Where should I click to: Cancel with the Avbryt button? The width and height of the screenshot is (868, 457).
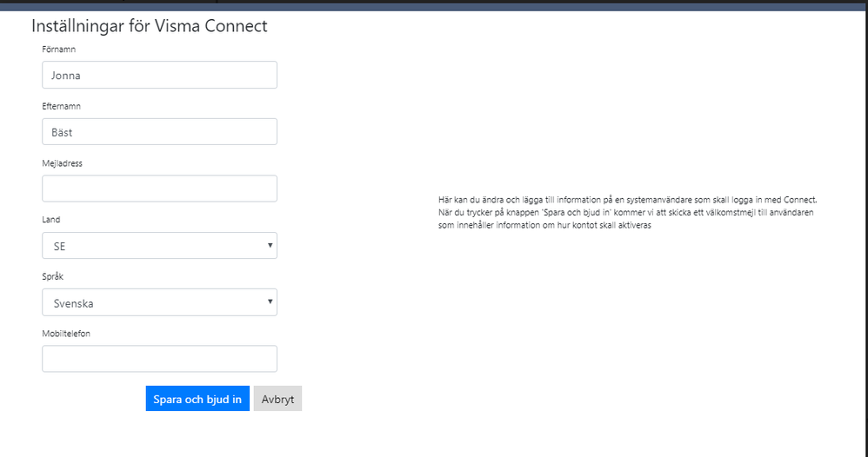click(x=278, y=399)
